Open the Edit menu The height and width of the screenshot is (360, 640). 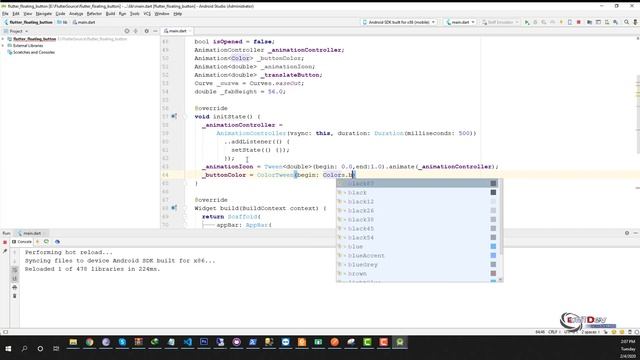tap(16, 14)
